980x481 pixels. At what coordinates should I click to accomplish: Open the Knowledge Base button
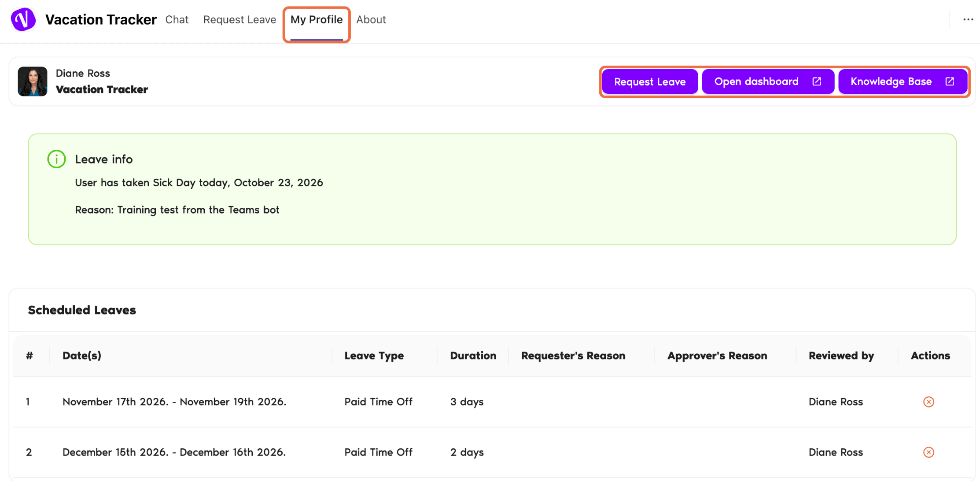coord(902,81)
